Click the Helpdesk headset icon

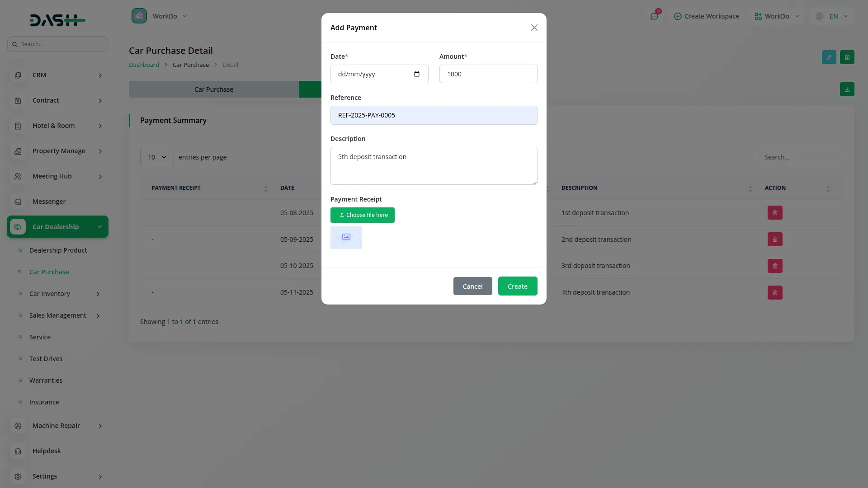18,451
